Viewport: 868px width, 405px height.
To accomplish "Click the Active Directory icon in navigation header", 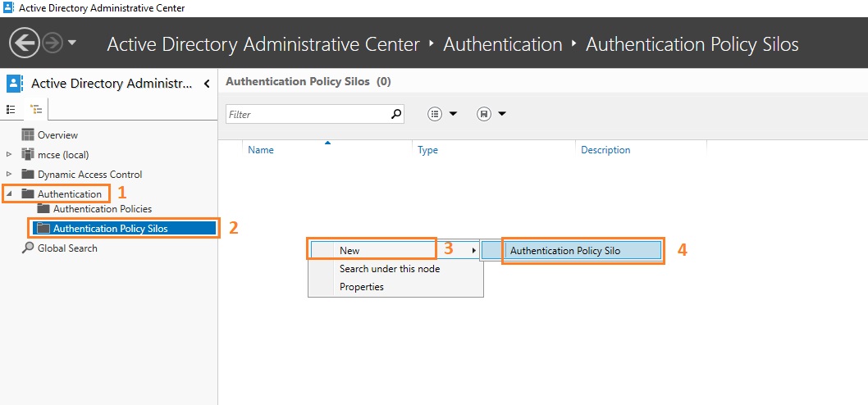I will tap(14, 84).
